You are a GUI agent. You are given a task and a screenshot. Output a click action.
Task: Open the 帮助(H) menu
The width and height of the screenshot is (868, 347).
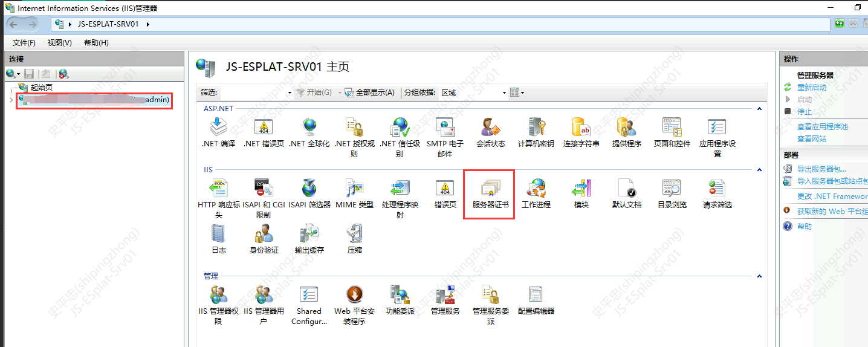point(96,43)
